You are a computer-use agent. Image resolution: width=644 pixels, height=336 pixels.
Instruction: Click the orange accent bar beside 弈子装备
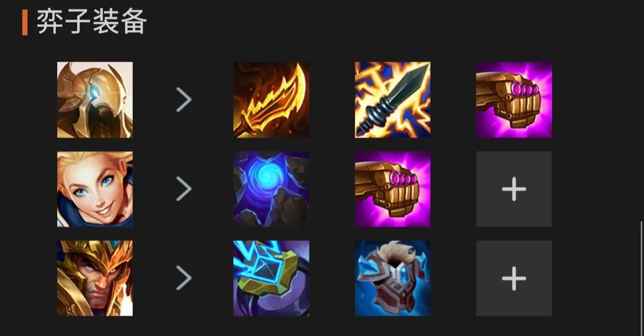(25, 23)
